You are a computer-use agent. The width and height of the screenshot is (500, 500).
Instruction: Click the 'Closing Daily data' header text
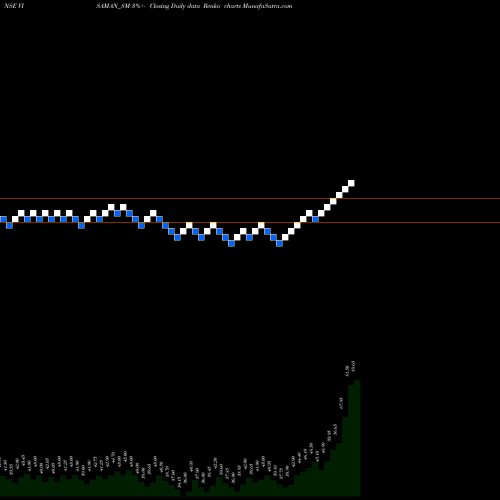[175, 6]
